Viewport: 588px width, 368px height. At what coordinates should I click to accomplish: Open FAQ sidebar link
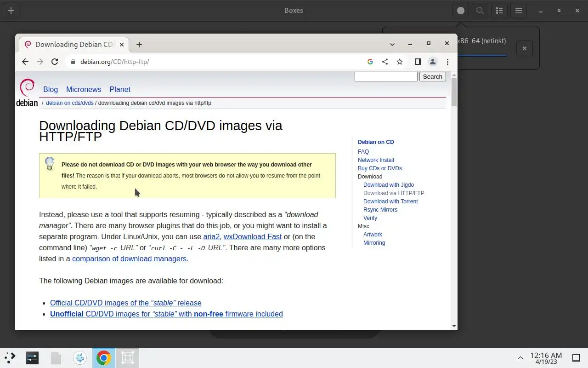(363, 152)
